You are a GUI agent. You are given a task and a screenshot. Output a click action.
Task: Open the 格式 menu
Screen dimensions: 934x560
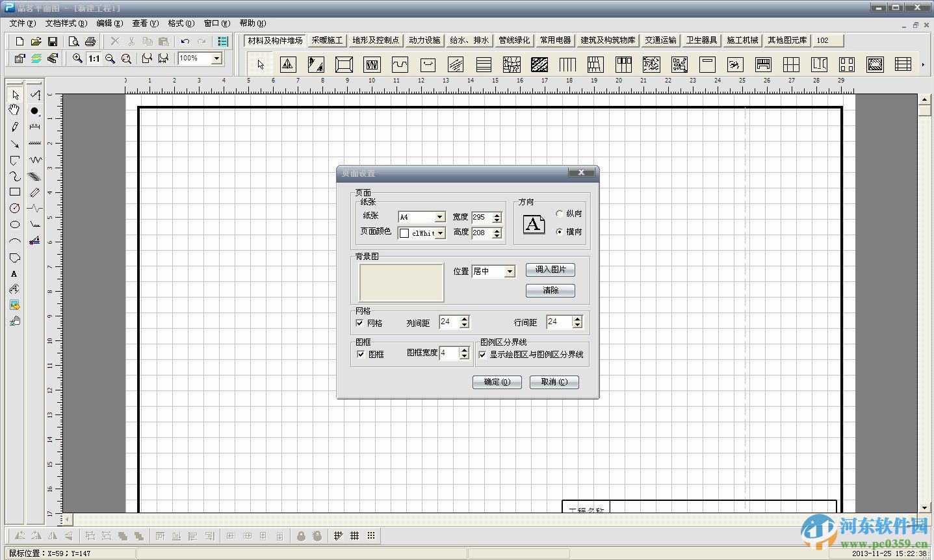181,23
